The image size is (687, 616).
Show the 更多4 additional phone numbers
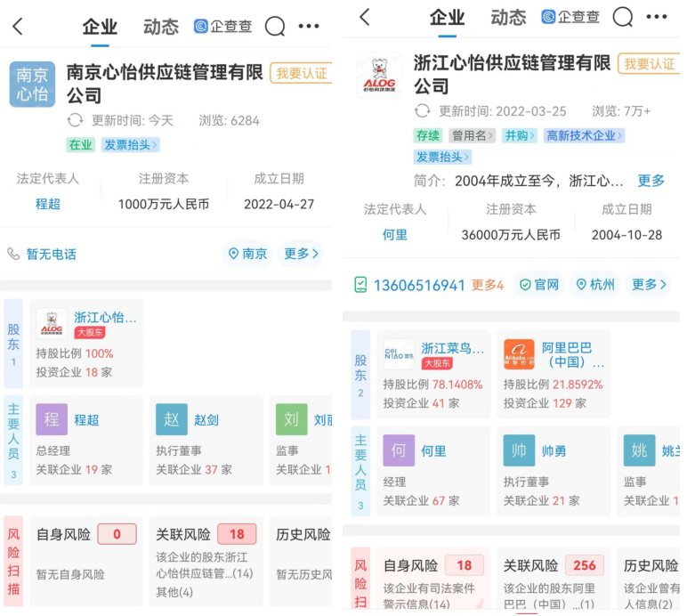click(x=487, y=285)
